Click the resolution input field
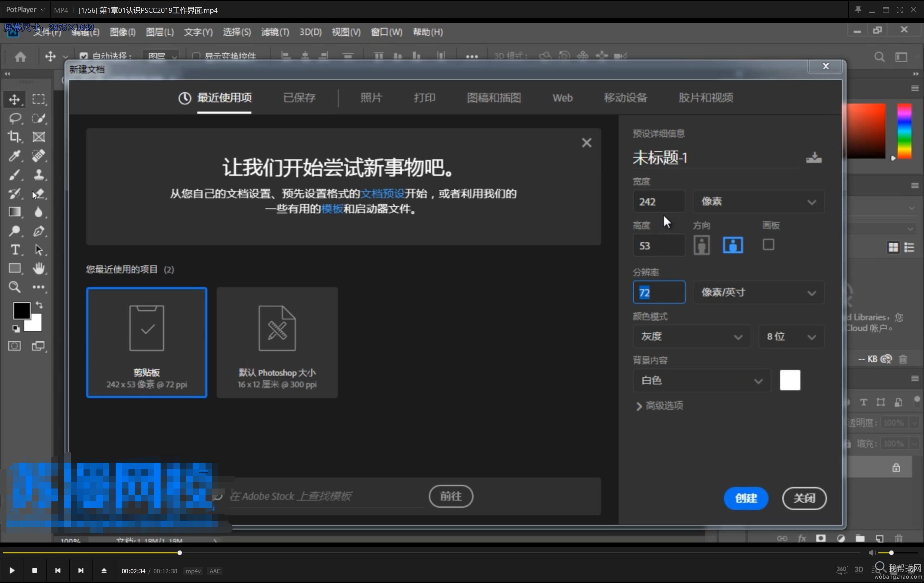924x583 pixels. pos(659,293)
